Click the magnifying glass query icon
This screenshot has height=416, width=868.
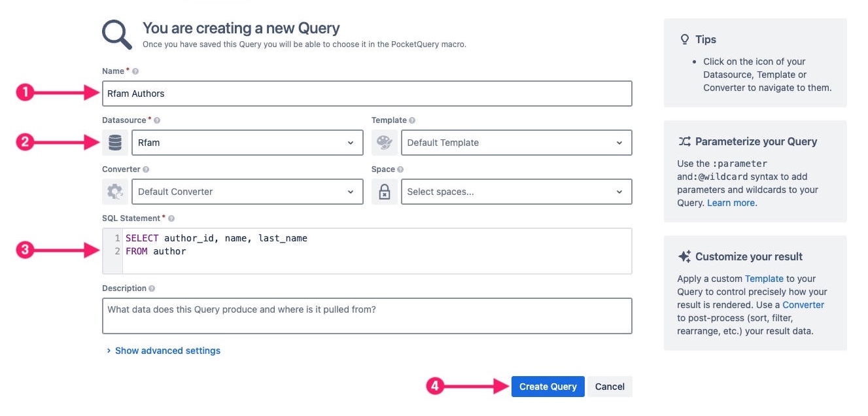116,33
